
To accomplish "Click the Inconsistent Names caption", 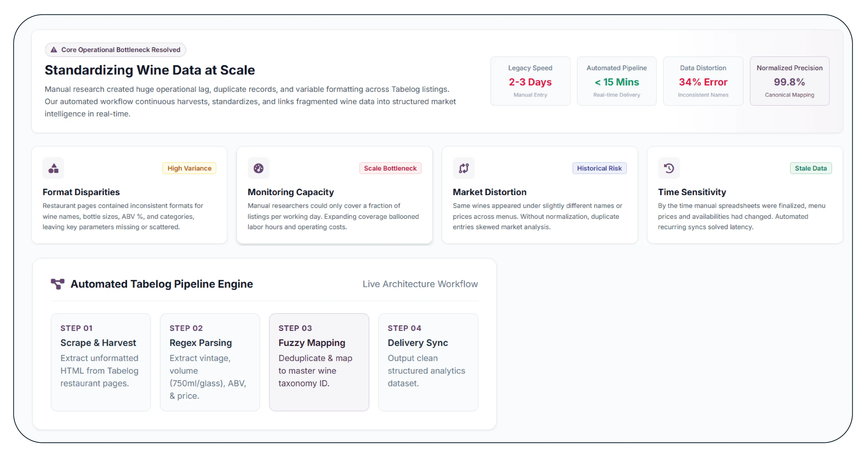I will pos(703,95).
